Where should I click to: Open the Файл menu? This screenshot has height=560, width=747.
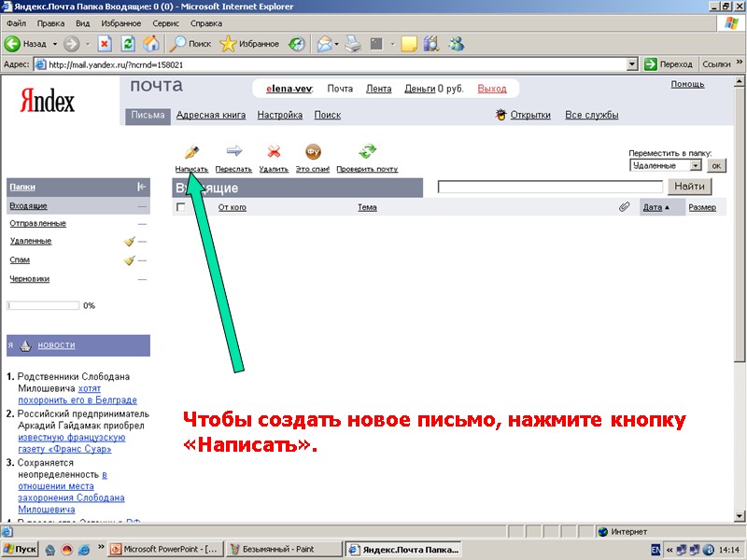click(x=16, y=23)
